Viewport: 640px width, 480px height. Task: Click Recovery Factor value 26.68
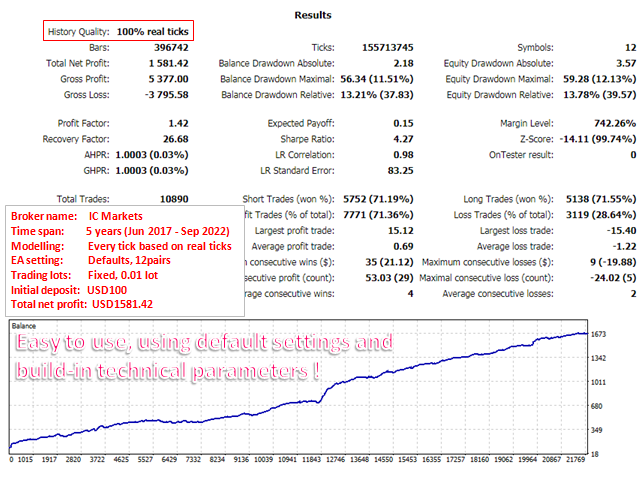176,139
